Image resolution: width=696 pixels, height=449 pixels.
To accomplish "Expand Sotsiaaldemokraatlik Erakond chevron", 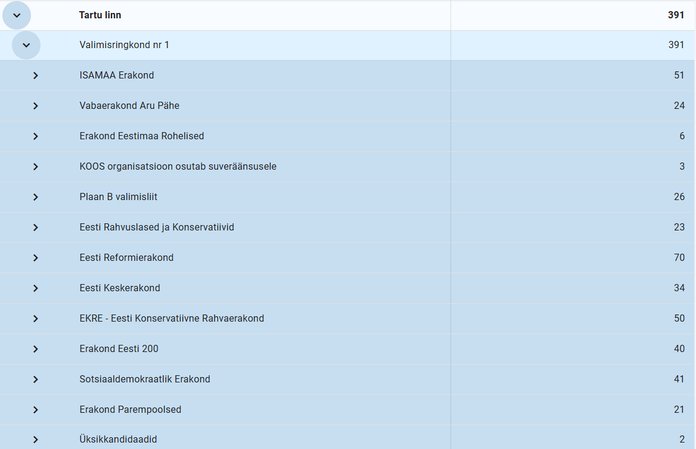I will coord(35,379).
